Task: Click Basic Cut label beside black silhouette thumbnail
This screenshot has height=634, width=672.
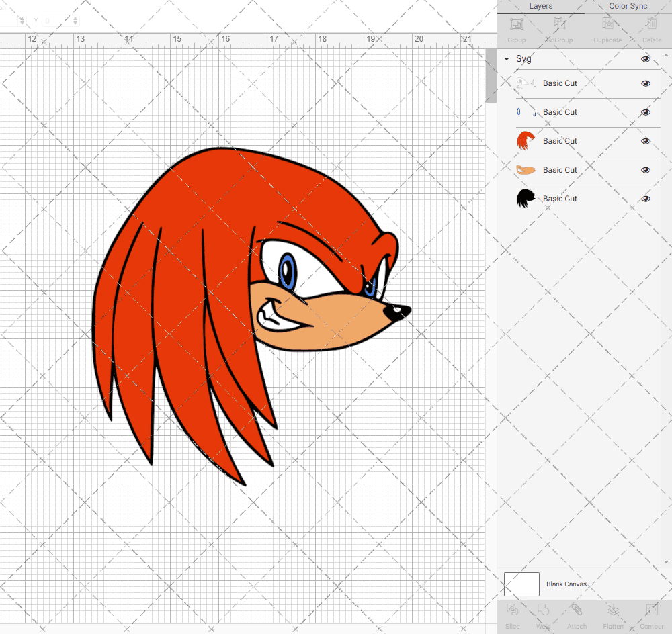Action: [x=560, y=199]
